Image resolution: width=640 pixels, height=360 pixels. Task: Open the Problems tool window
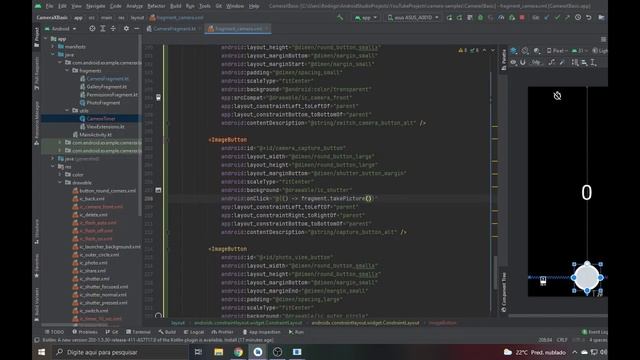[85, 332]
